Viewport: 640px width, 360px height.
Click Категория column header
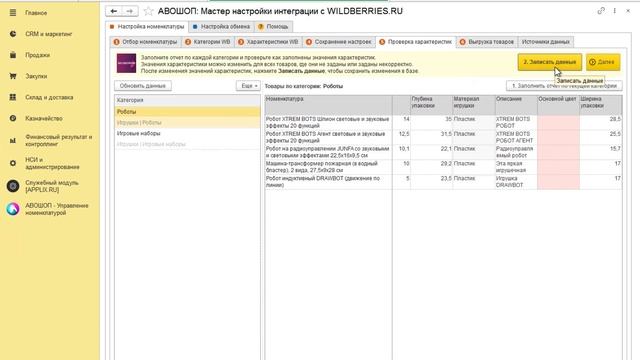(187, 100)
